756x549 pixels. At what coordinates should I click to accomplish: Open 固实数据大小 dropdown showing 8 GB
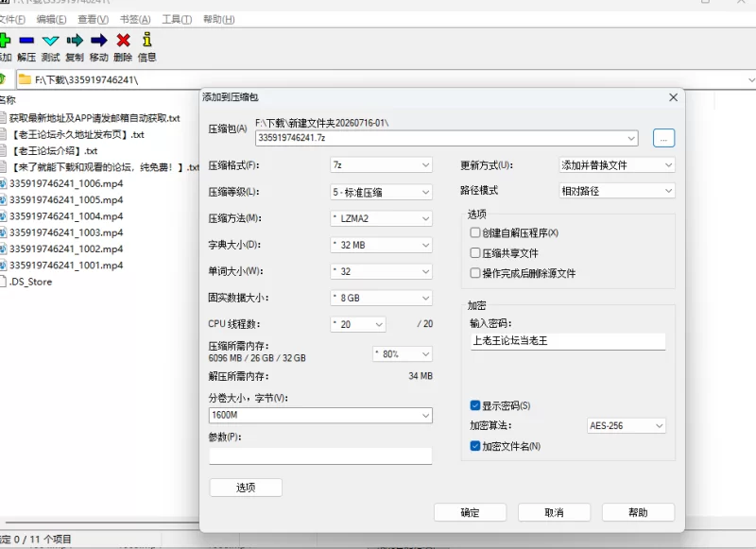[x=381, y=298]
